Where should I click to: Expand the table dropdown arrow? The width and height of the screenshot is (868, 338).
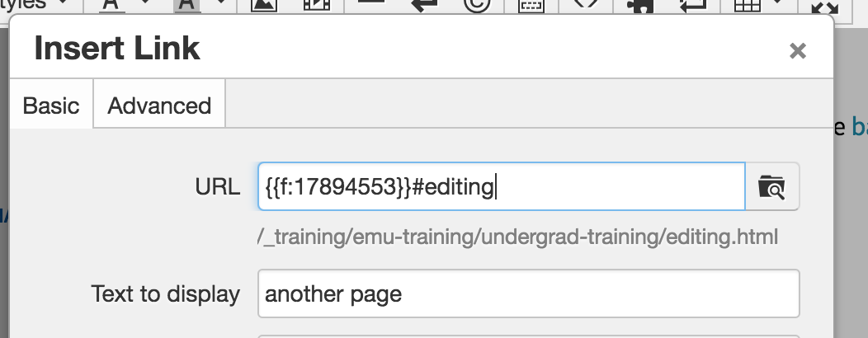(779, 5)
